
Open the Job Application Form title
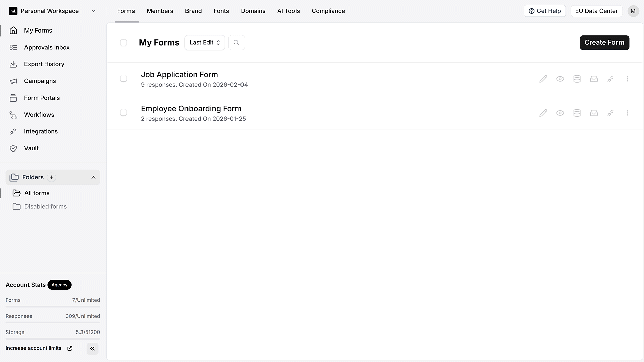pyautogui.click(x=179, y=75)
